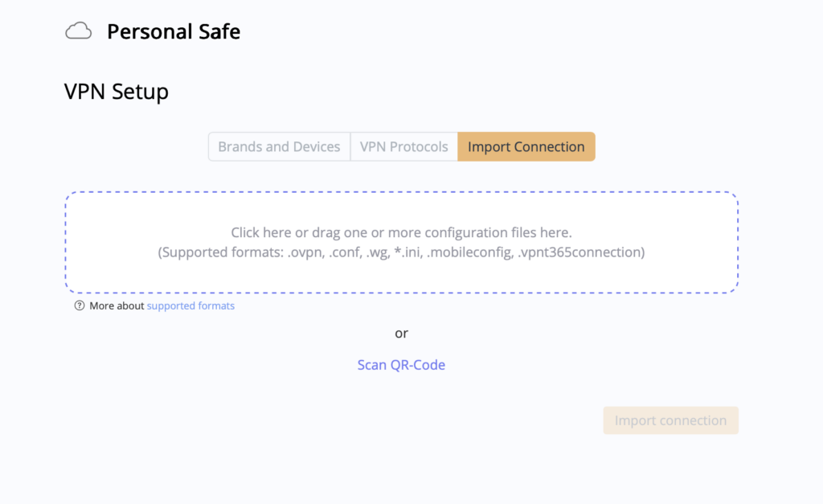Click the VPN Setup heading

pos(116,91)
